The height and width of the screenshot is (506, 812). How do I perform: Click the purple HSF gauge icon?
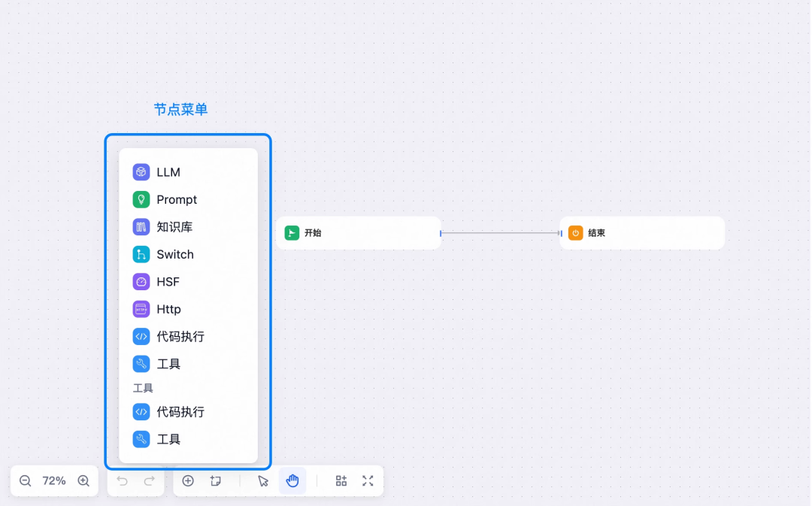141,282
